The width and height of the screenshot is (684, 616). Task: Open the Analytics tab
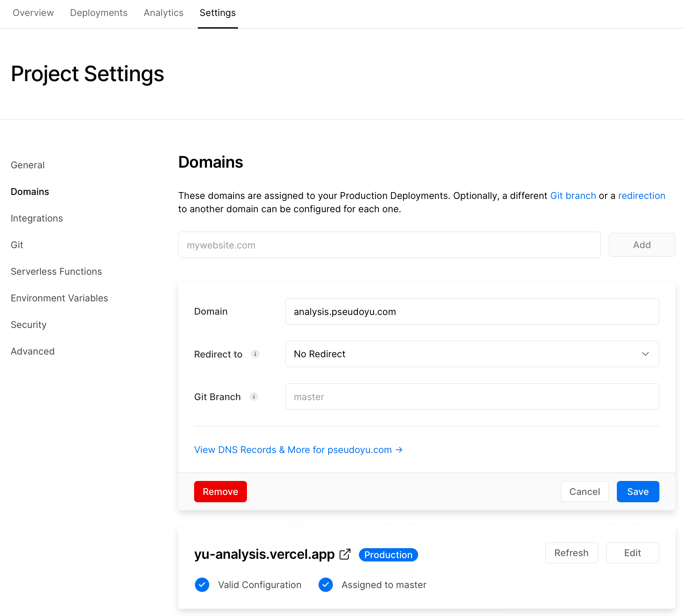coord(164,13)
